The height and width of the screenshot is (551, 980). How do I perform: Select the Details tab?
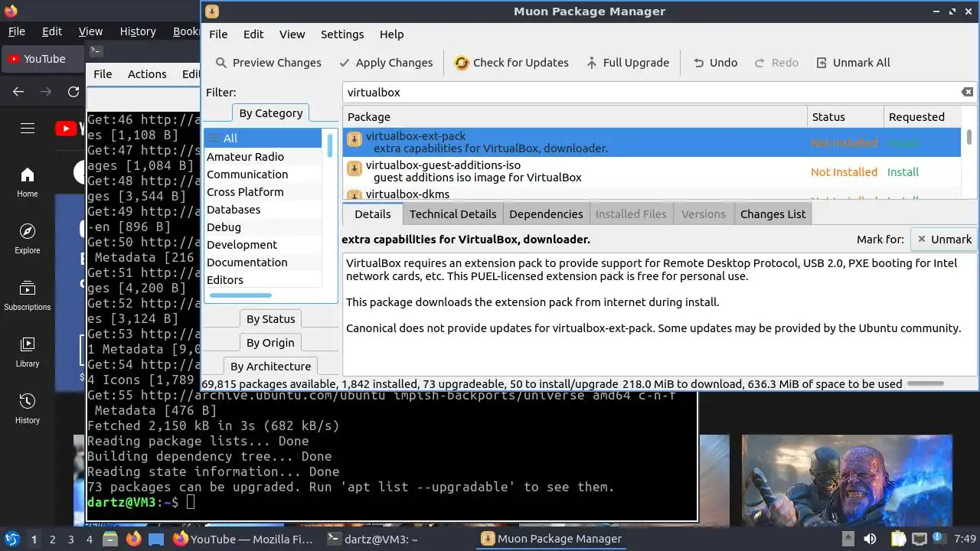373,214
